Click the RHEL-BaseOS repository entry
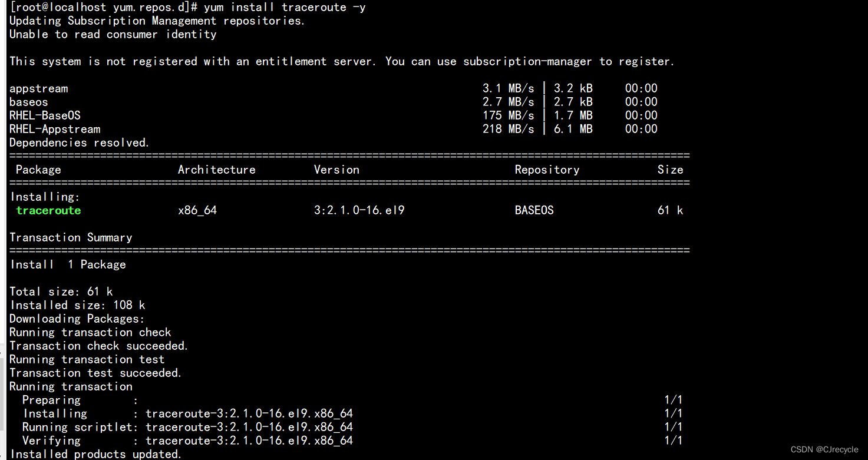Viewport: 868px width, 460px height. tap(45, 115)
